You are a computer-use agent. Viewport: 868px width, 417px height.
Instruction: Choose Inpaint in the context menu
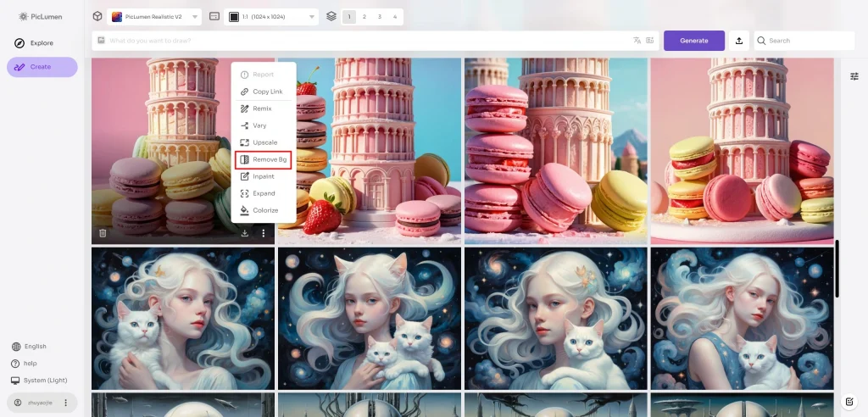pos(264,176)
